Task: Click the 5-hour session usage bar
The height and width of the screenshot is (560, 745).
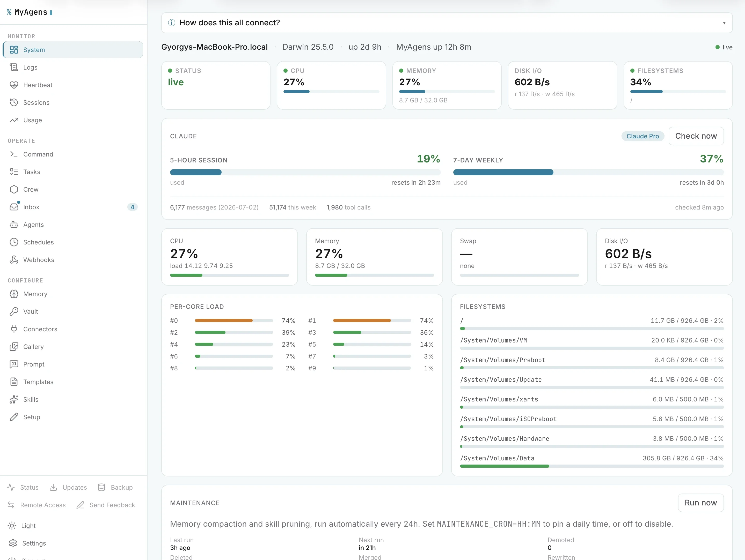Action: 305,172
